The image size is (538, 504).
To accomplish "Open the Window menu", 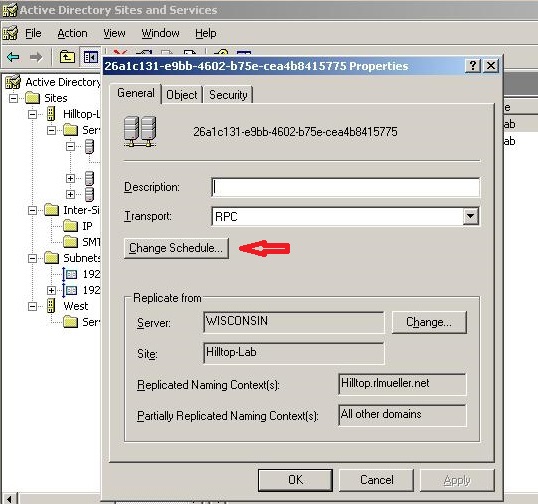I will pos(160,33).
